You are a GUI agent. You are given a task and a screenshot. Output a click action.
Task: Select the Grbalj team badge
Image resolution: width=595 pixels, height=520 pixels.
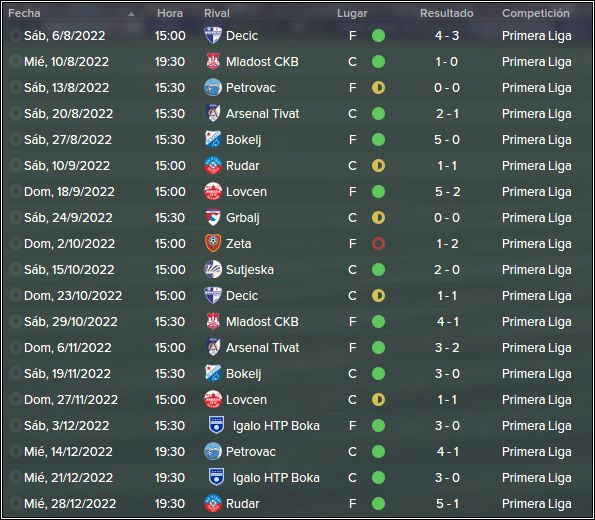[213, 217]
